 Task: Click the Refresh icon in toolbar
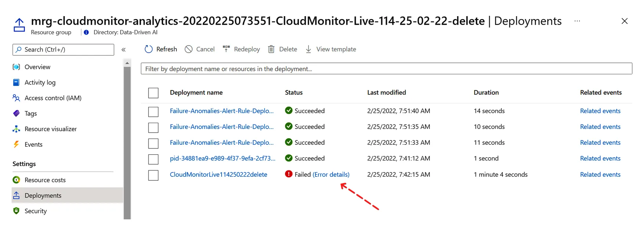pos(149,49)
